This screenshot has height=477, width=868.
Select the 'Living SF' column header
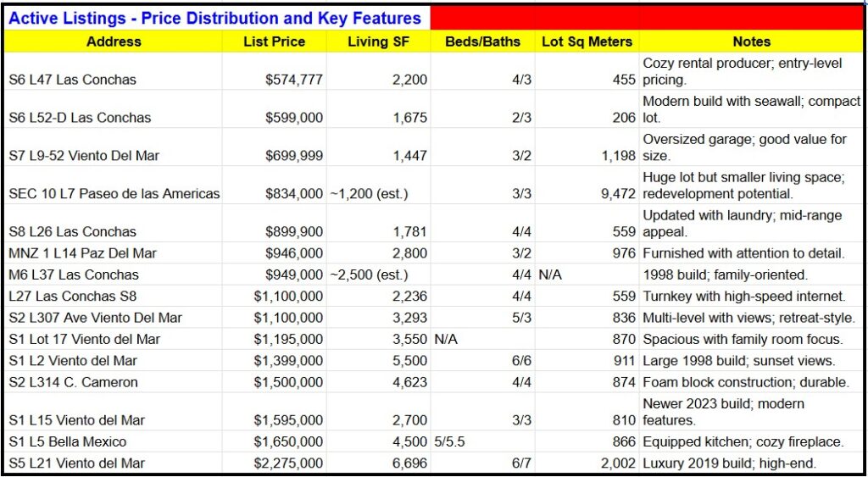(x=378, y=42)
